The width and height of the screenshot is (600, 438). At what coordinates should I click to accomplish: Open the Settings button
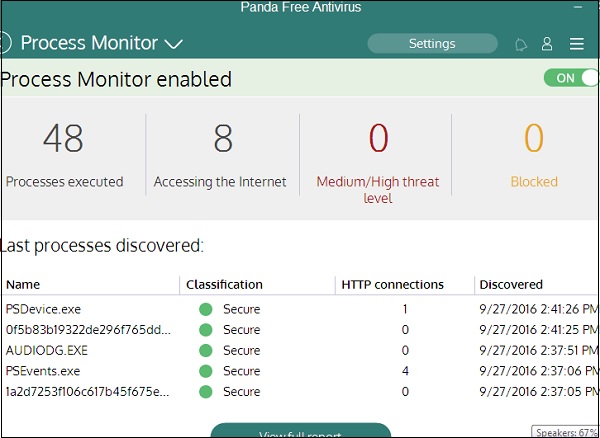coord(432,44)
